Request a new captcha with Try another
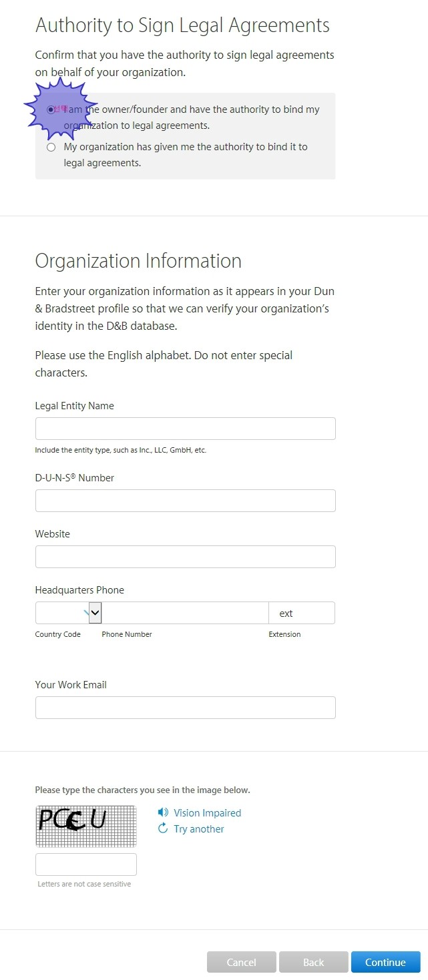The height and width of the screenshot is (980, 428). coord(199,828)
